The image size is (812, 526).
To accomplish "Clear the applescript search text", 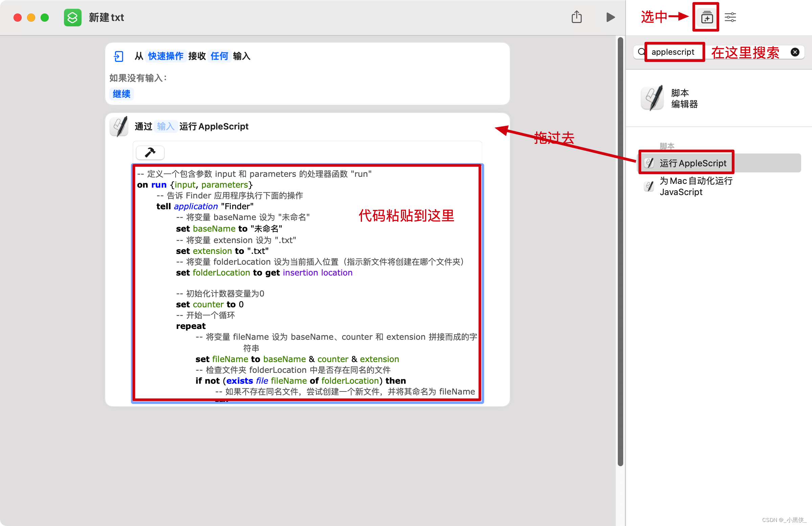I will (795, 52).
